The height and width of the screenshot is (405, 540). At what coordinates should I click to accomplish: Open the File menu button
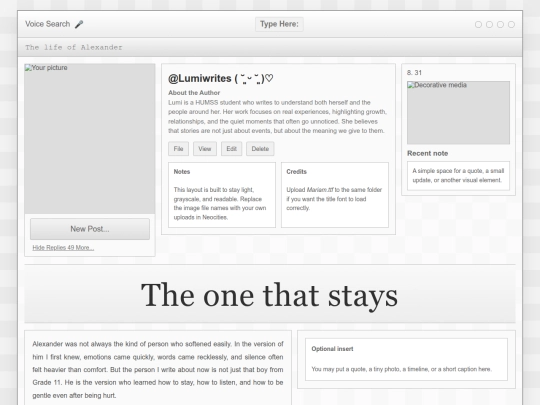(178, 149)
